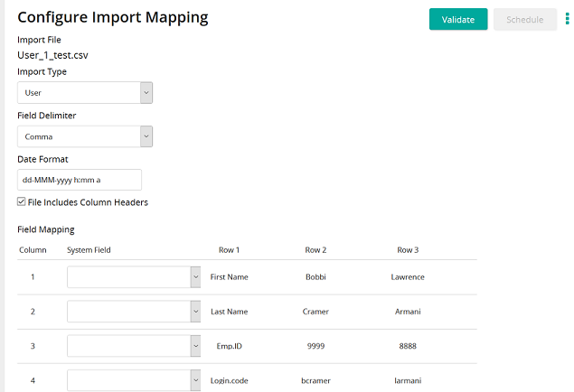574x392 pixels.
Task: Click the Field Mapping section heading
Action: (x=46, y=229)
